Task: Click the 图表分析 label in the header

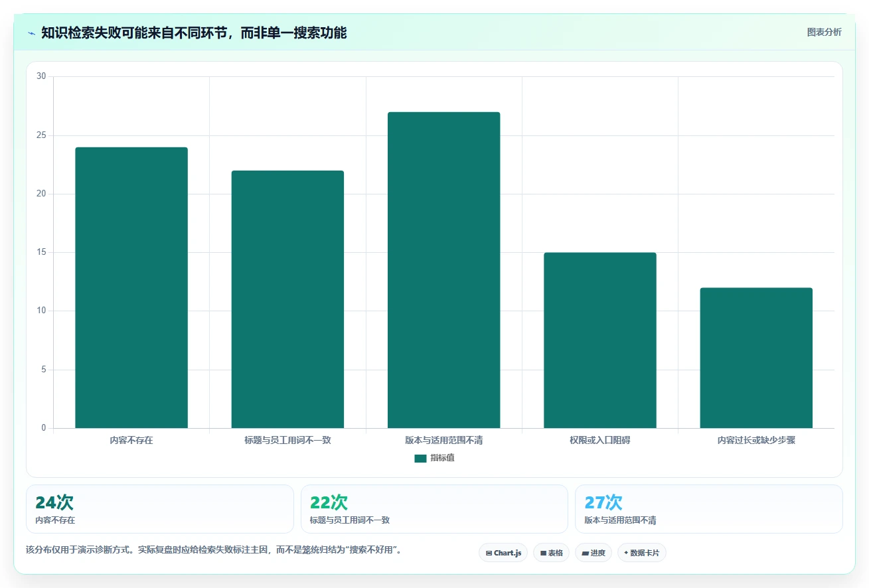Action: point(824,33)
